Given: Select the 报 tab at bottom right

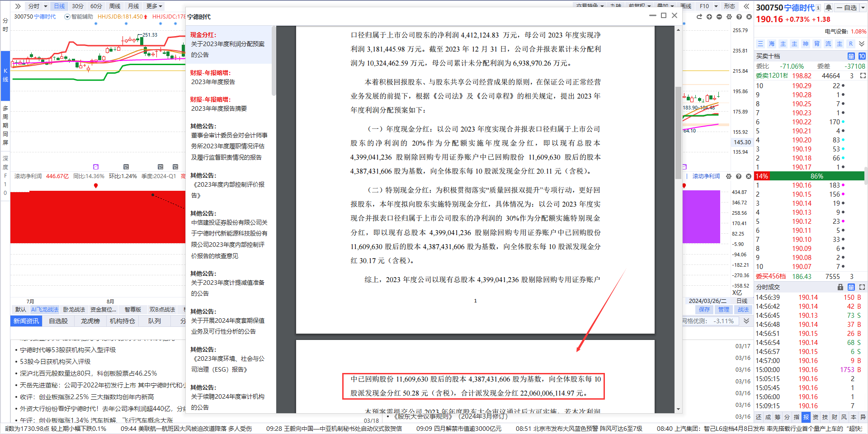Looking at the screenshot, I should tap(806, 417).
